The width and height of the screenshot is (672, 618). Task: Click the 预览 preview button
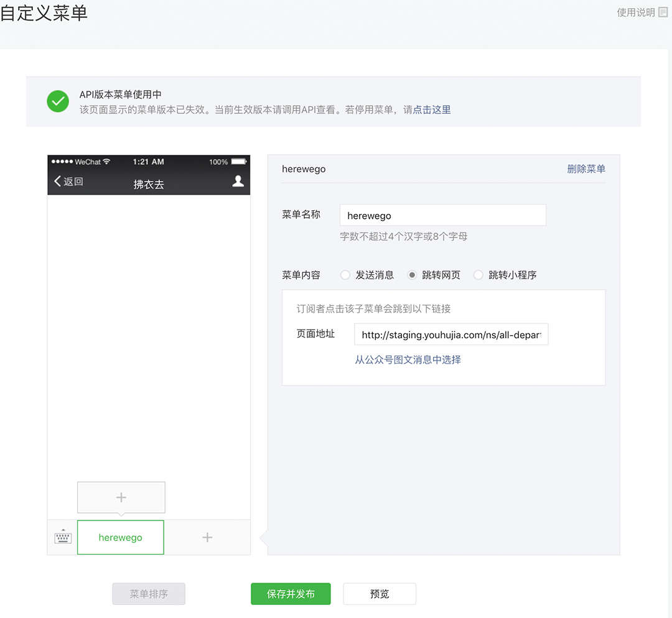click(x=380, y=594)
